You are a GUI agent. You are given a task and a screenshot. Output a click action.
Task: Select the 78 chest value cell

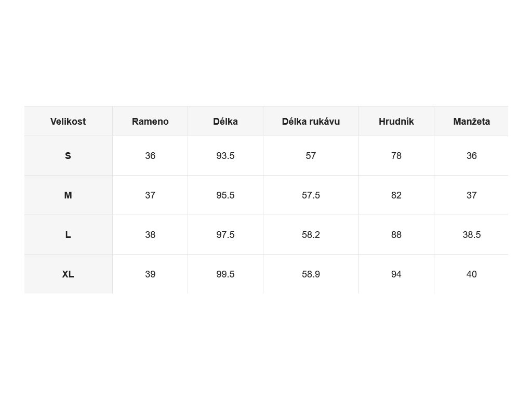coord(396,156)
